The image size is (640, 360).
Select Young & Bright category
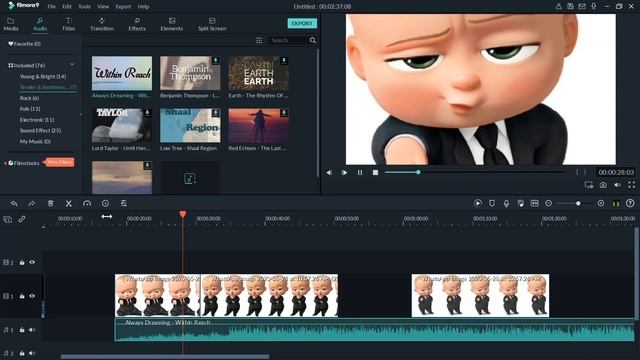click(x=43, y=76)
